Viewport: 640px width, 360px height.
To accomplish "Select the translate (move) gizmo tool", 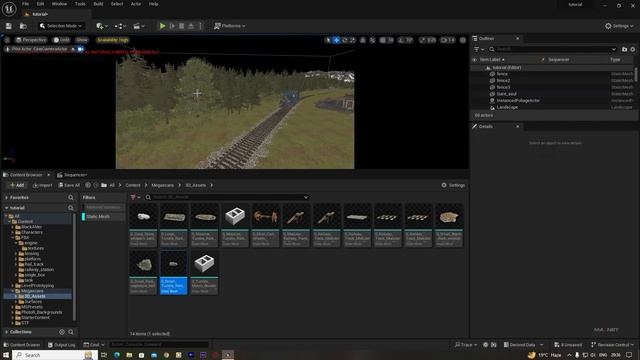I will (x=336, y=40).
